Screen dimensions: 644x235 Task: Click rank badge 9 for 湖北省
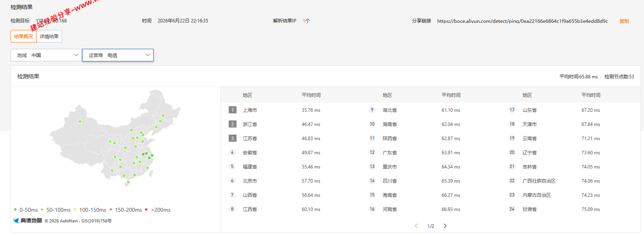click(x=372, y=110)
